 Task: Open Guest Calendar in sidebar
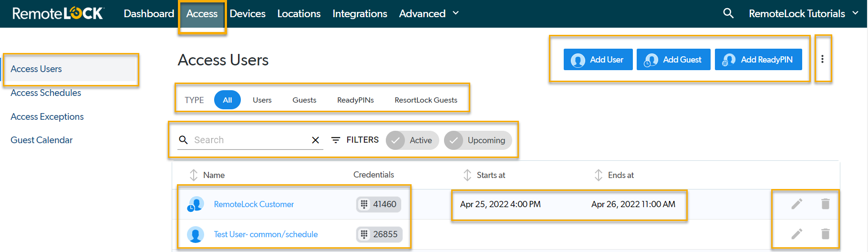tap(41, 140)
